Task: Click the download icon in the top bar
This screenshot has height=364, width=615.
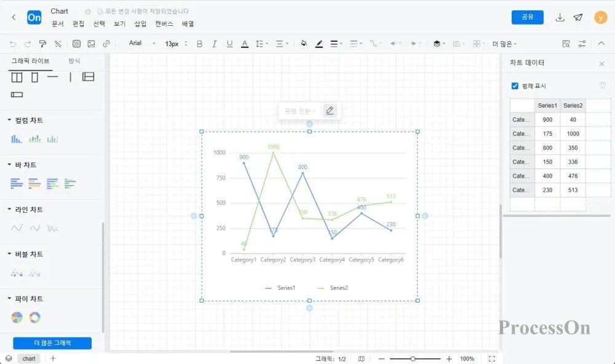Action: 560,17
